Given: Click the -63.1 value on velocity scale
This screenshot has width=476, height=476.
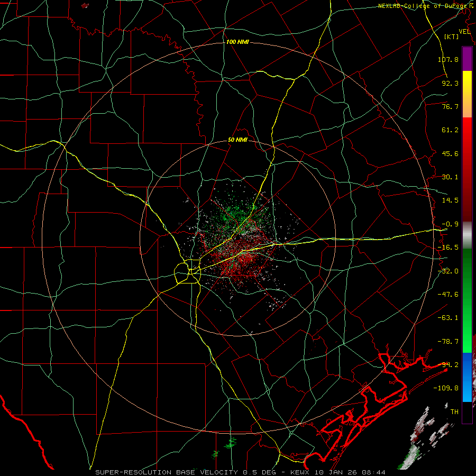Looking at the screenshot, I should click(448, 318).
